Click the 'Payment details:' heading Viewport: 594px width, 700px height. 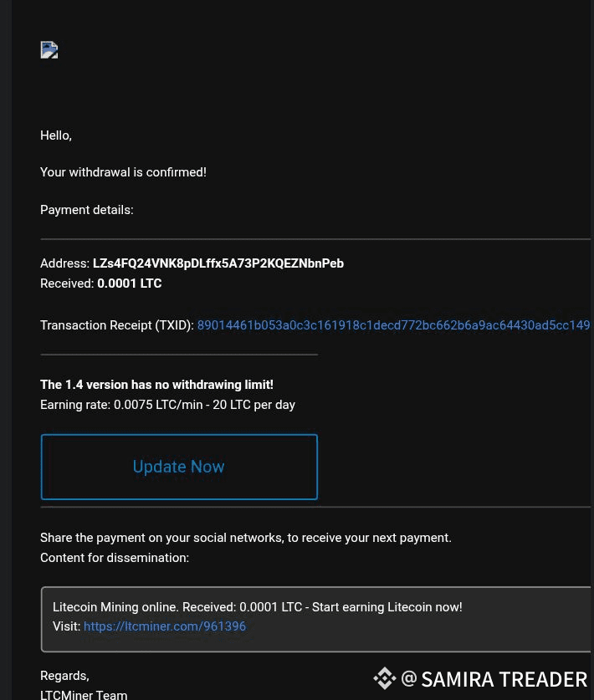pyautogui.click(x=86, y=210)
